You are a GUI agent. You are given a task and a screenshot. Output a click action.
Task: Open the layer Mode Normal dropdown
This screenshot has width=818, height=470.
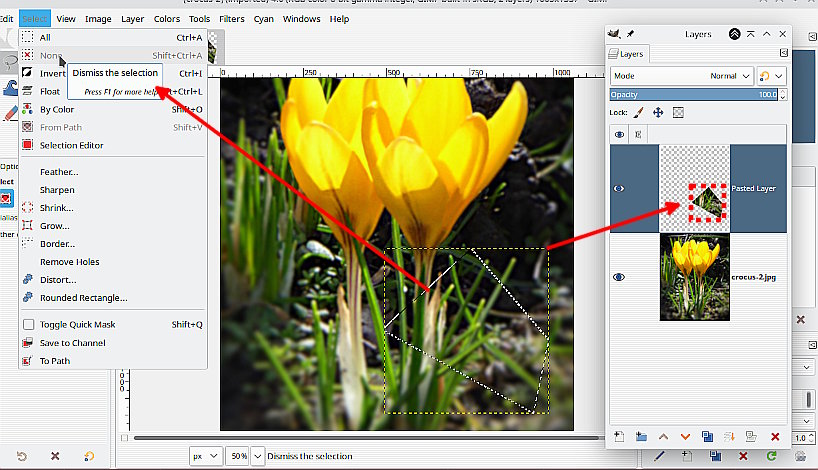(x=681, y=76)
